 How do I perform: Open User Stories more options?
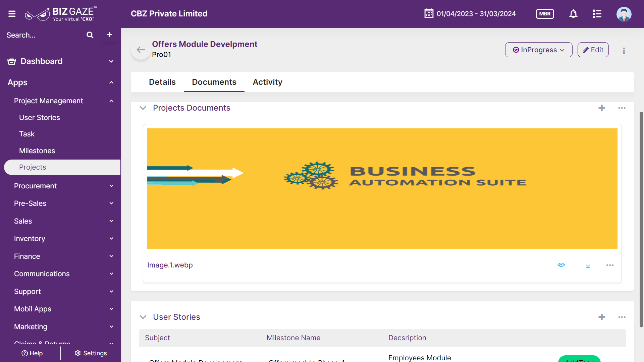[x=622, y=317]
